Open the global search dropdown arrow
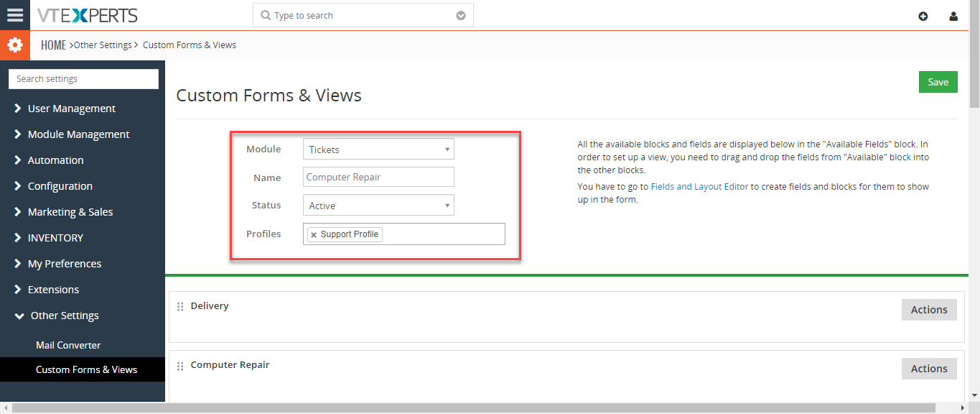 (461, 16)
